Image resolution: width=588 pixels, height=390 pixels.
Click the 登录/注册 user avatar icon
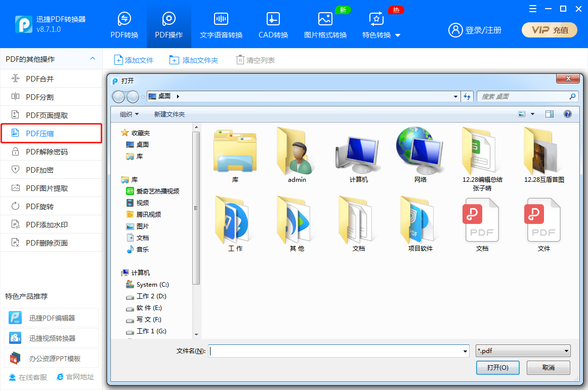tap(455, 30)
